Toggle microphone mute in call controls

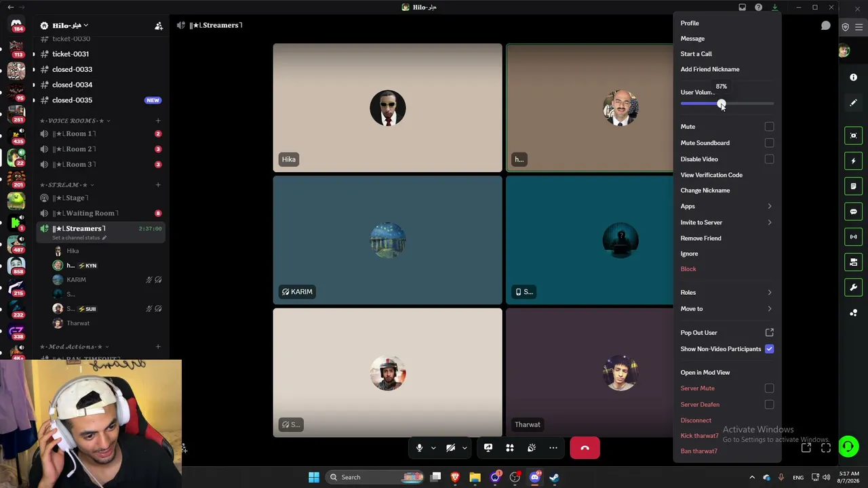[x=419, y=448]
